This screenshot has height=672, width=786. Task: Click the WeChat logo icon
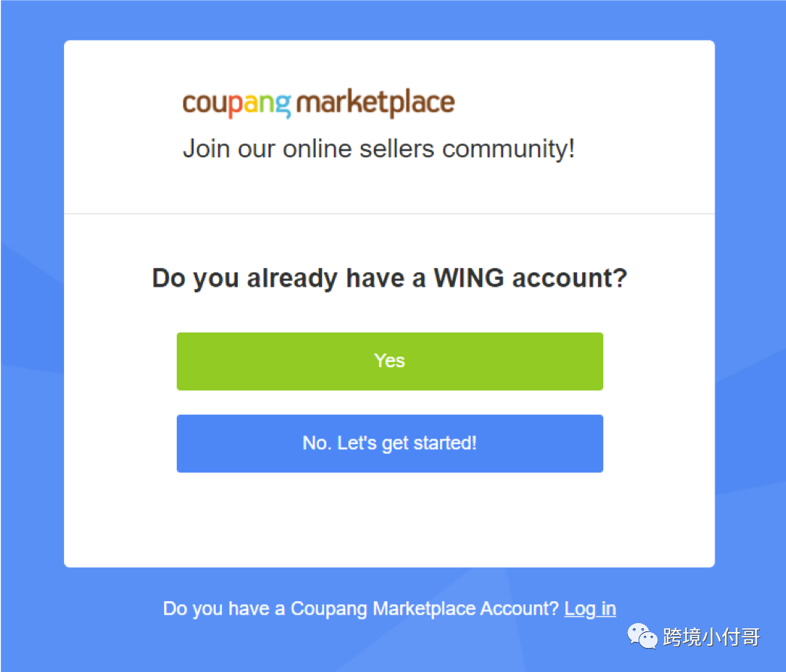point(642,637)
